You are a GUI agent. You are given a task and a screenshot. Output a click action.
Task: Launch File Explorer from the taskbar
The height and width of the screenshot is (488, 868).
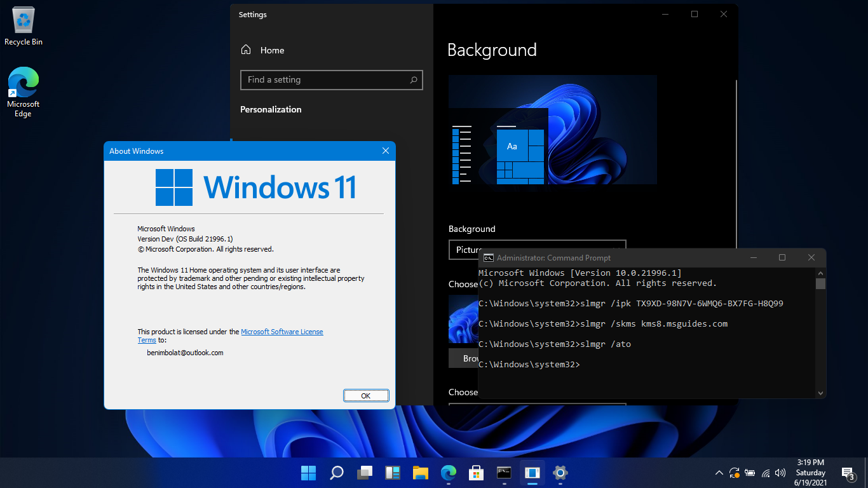(x=421, y=473)
